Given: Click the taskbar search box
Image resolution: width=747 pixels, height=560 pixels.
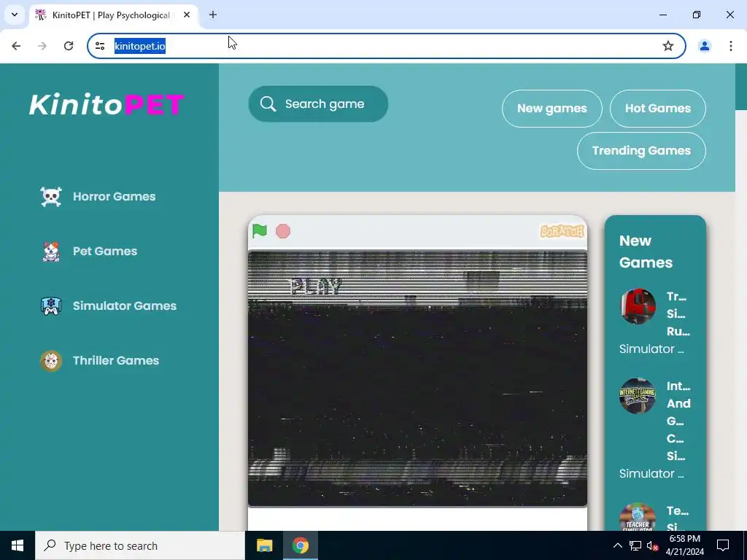Looking at the screenshot, I should [140, 545].
